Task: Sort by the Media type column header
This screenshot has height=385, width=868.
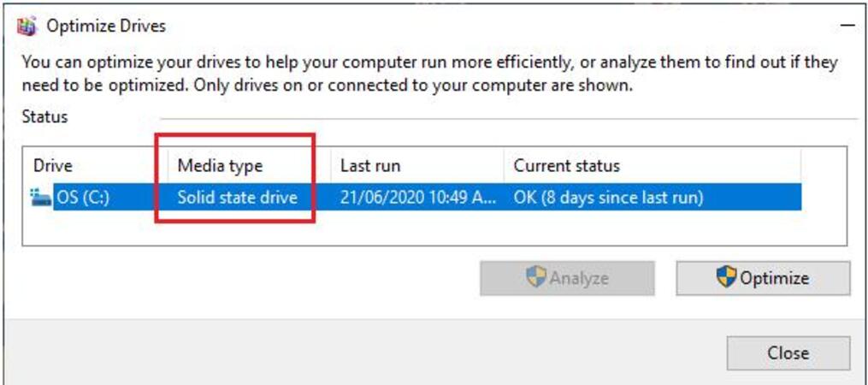Action: 220,166
